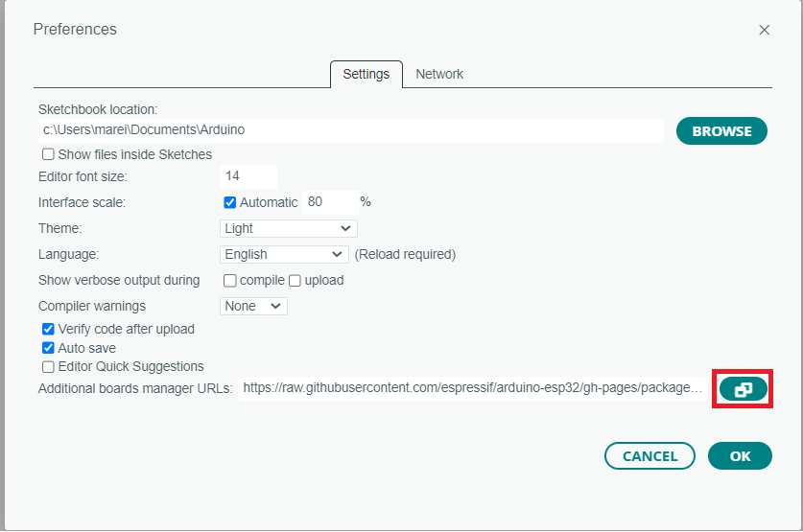Enable Show files inside Sketches checkbox
This screenshot has width=803, height=532.
pyautogui.click(x=48, y=154)
